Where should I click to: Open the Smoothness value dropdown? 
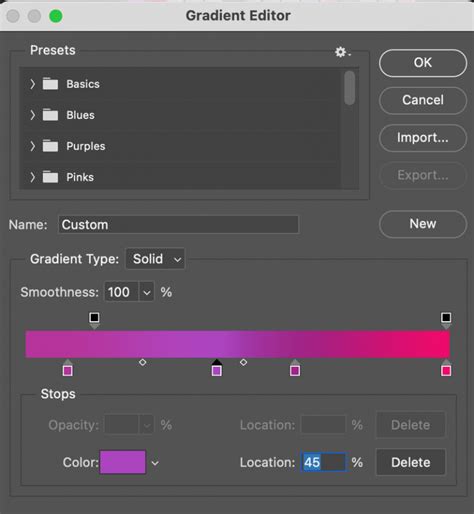tap(147, 292)
